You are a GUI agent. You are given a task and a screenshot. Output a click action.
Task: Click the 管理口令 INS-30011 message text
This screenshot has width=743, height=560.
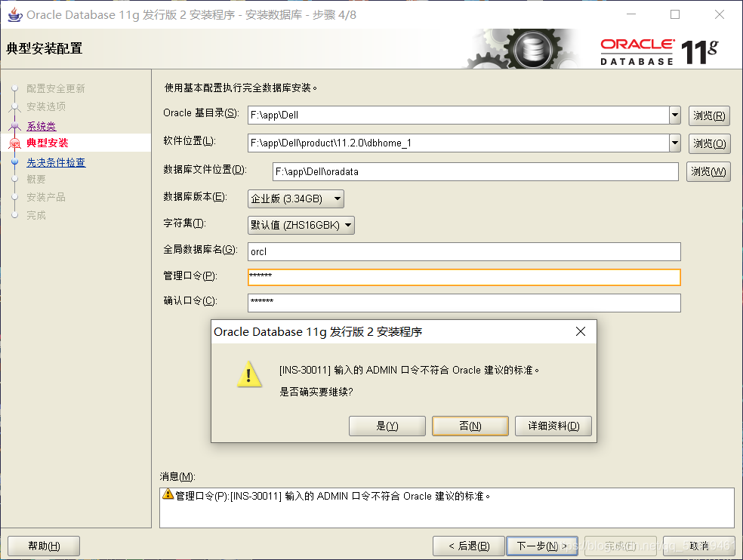click(x=333, y=496)
